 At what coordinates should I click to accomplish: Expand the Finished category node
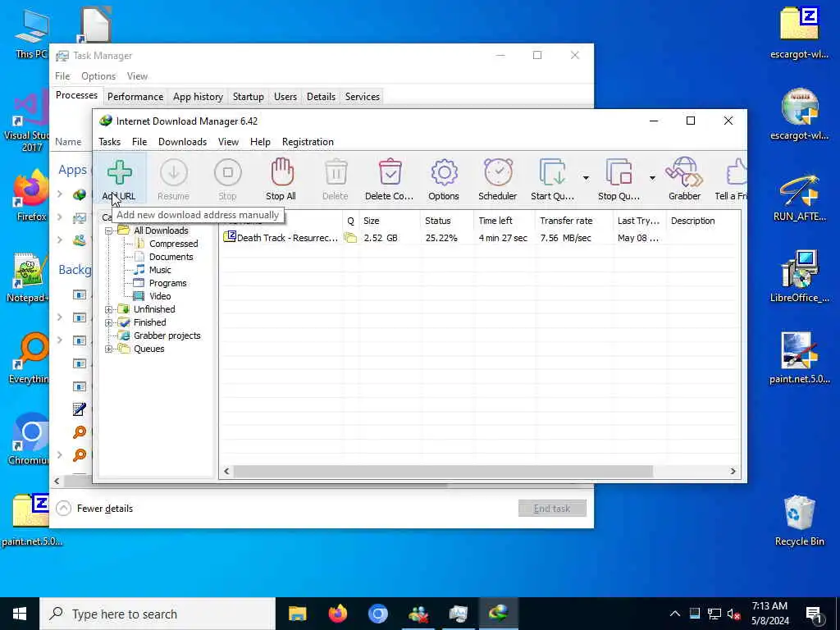click(x=109, y=322)
